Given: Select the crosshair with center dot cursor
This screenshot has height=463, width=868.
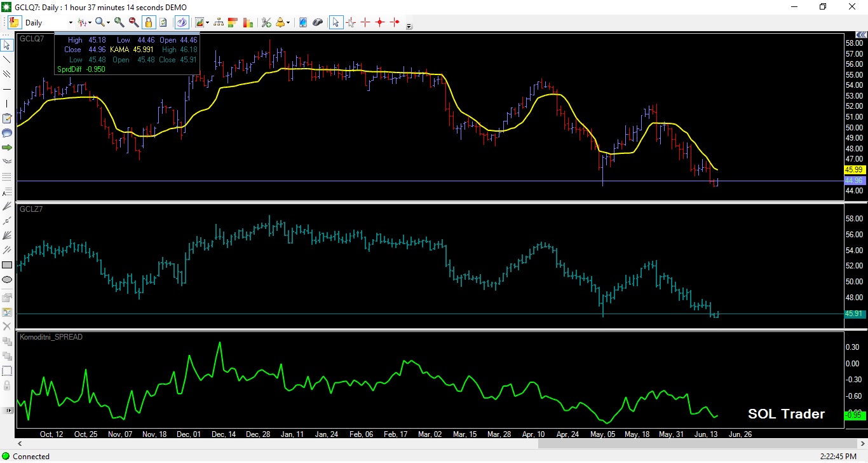Looking at the screenshot, I should click(x=380, y=22).
